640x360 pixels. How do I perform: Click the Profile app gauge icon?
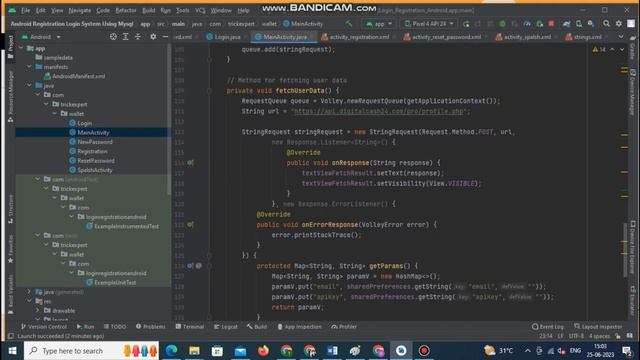(527, 24)
